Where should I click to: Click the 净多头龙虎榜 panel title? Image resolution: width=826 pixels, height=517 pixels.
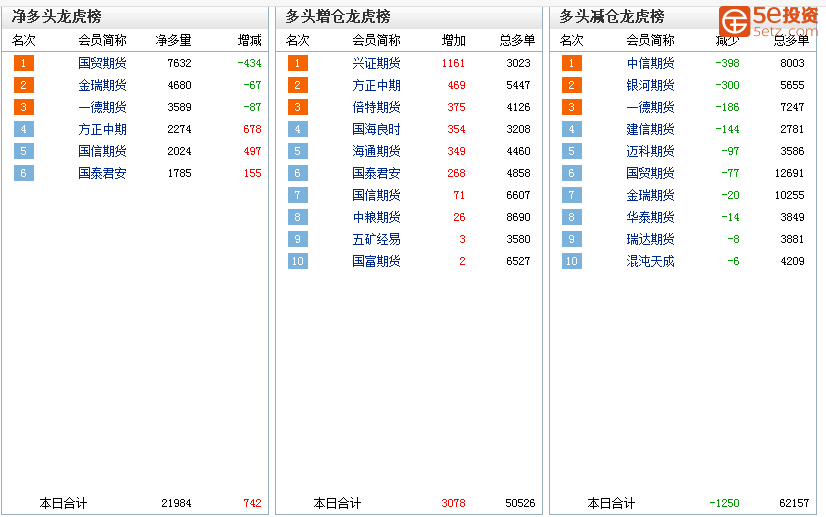tap(56, 17)
